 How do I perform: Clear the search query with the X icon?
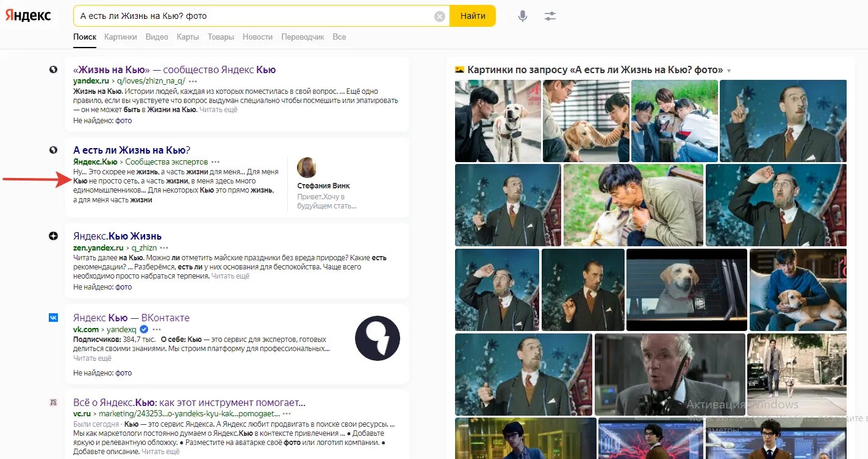440,16
